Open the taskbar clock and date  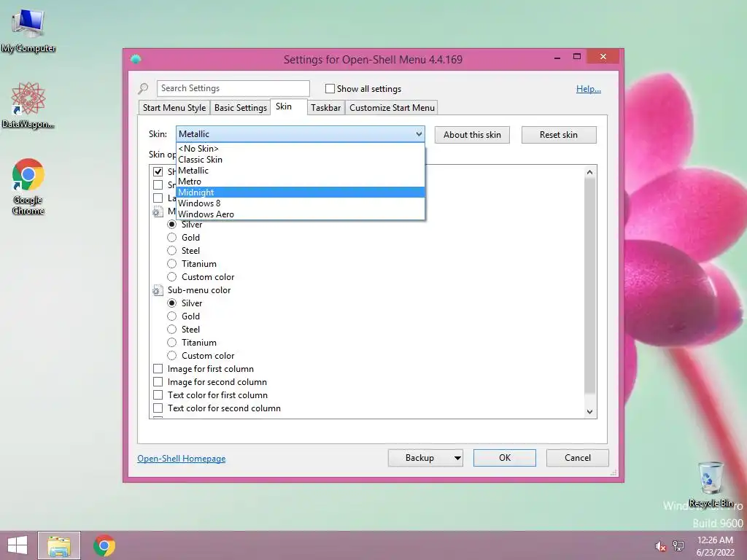(x=715, y=545)
